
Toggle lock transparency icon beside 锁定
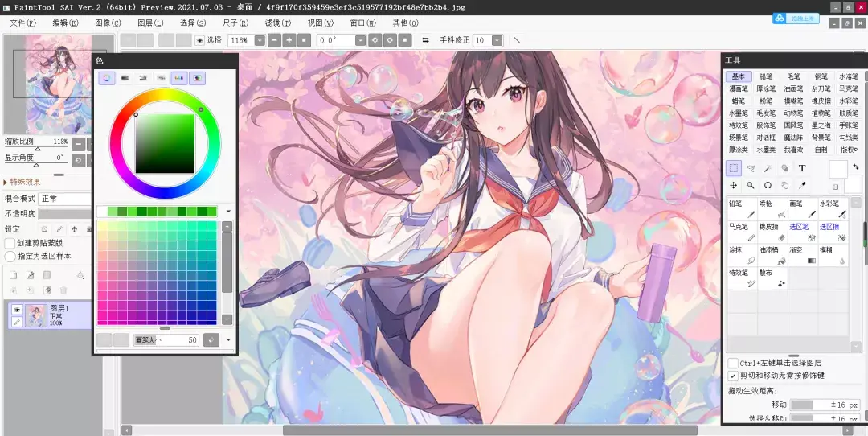45,228
